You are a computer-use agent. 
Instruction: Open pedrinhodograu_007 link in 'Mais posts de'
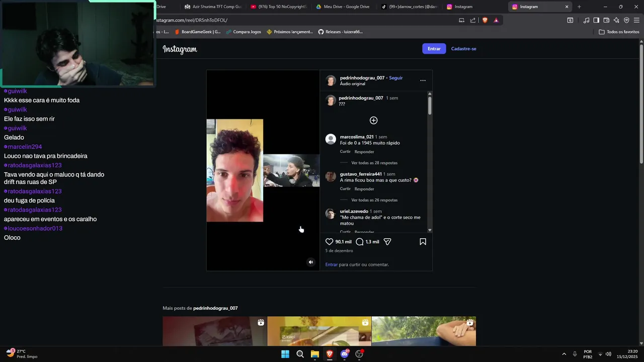[215, 308]
